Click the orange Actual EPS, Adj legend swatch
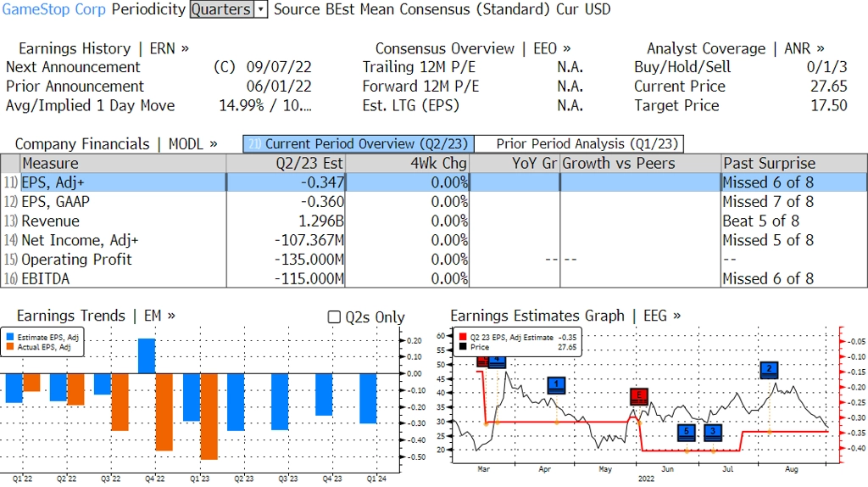The width and height of the screenshot is (868, 487). 10,347
